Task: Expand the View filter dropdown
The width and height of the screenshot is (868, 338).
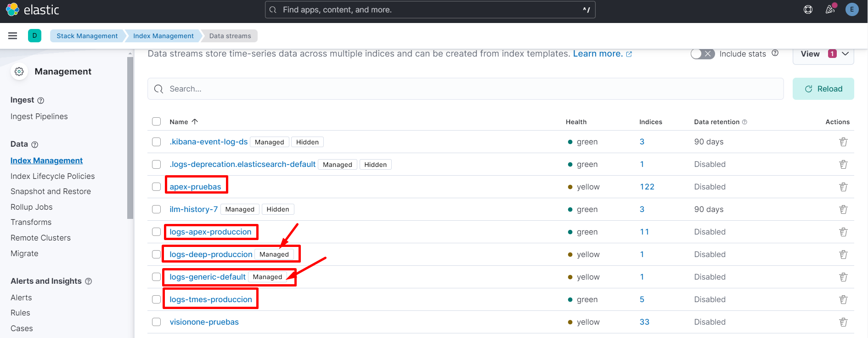Action: pyautogui.click(x=823, y=54)
